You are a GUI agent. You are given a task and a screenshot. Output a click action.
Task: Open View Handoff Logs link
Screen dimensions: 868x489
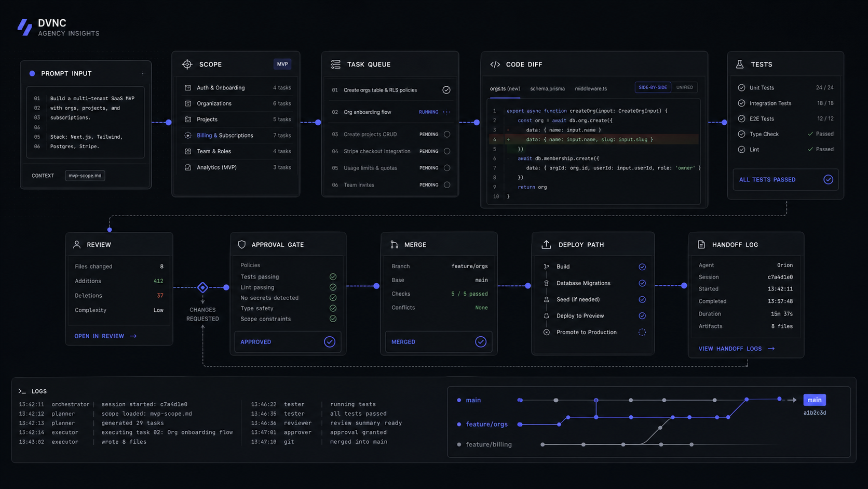[x=737, y=349]
